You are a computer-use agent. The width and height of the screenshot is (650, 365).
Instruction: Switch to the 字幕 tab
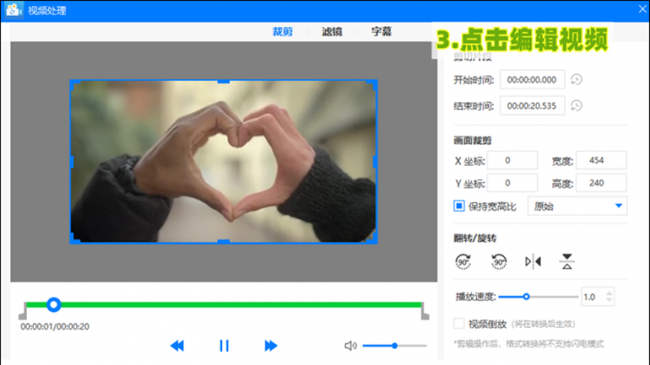point(381,32)
